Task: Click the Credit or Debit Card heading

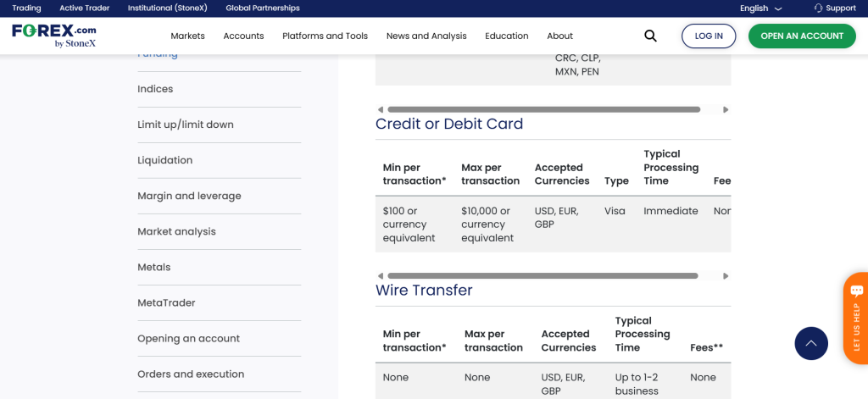Action: click(x=449, y=124)
